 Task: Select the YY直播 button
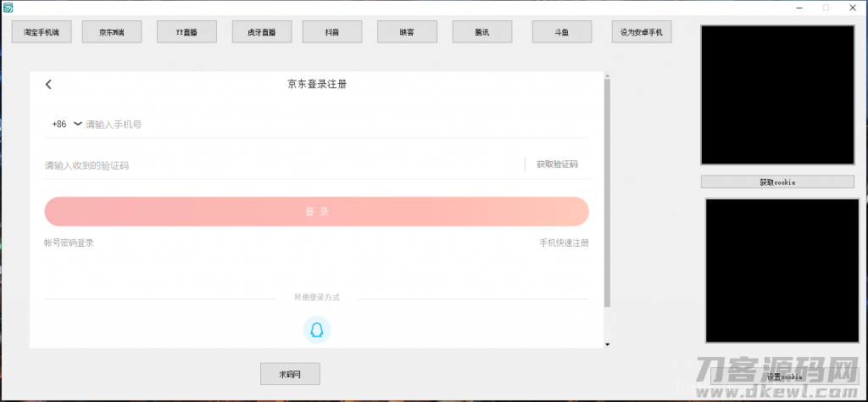tap(186, 32)
